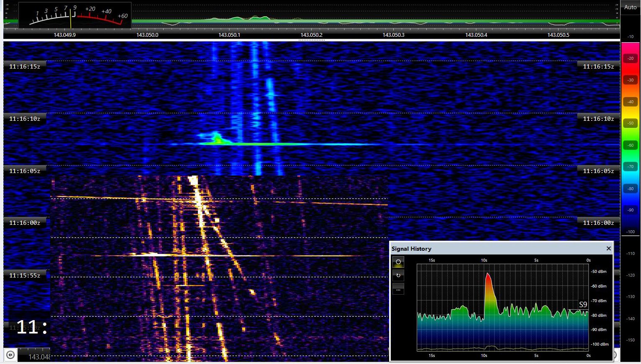Click the right 11:16:05z time marker
641x364 pixels.
point(598,171)
